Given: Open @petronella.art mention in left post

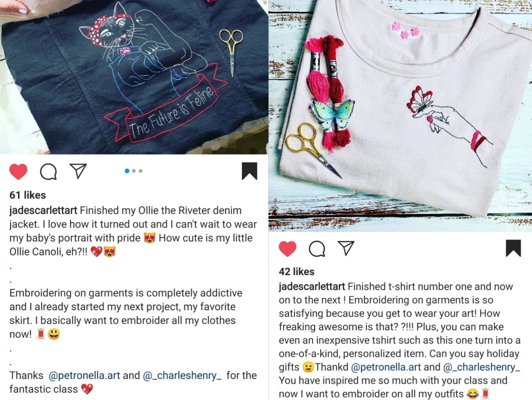Looking at the screenshot, I should (84, 375).
